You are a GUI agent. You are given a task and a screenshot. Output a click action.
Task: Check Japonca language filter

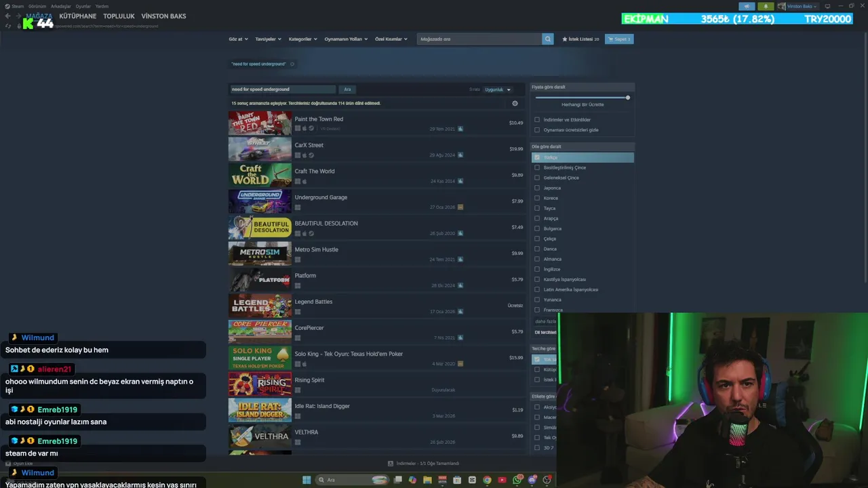point(537,188)
